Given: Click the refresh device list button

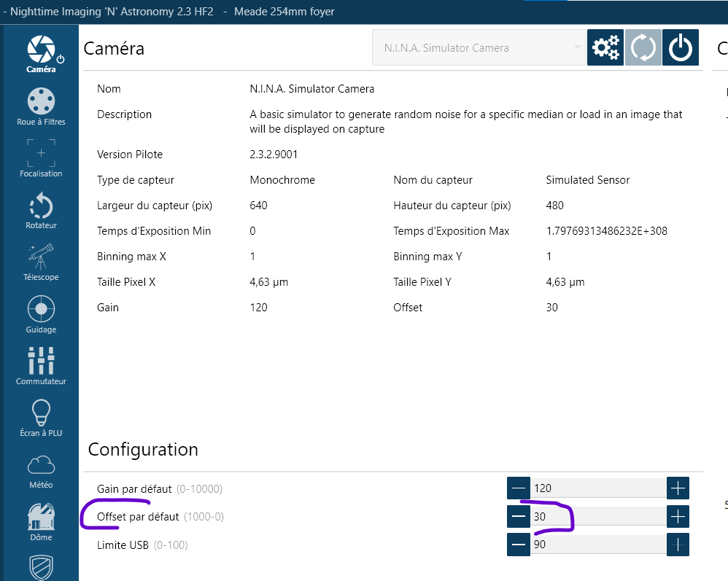Looking at the screenshot, I should [x=643, y=48].
